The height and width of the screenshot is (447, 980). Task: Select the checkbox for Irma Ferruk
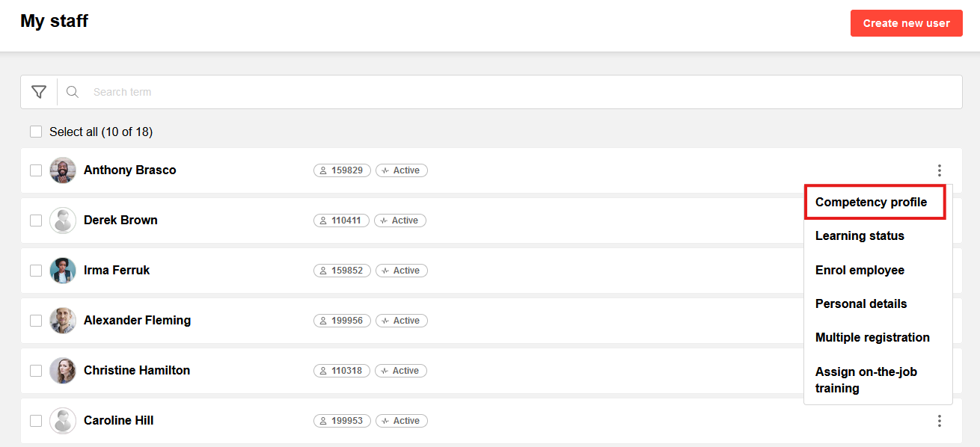tap(36, 271)
